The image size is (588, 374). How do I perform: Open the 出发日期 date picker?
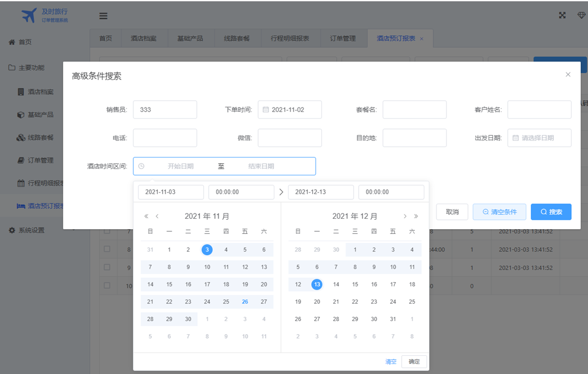click(540, 138)
